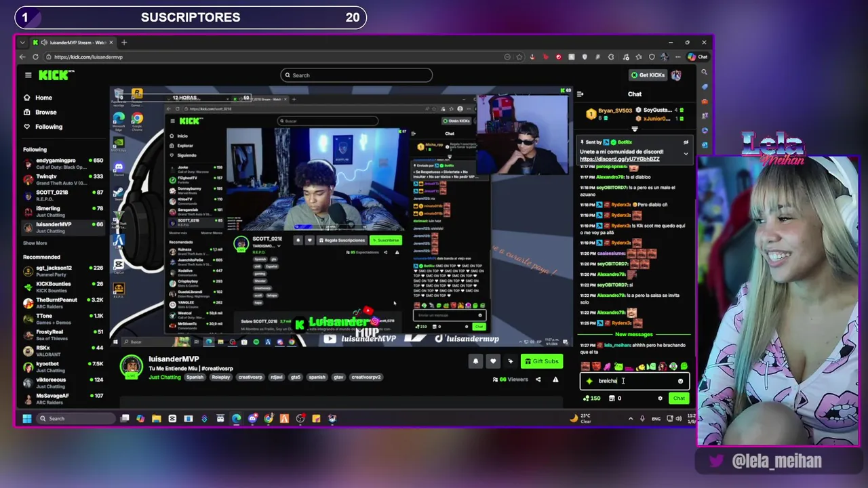Open the Kick hamburger menu
The width and height of the screenshot is (868, 488).
tap(28, 75)
